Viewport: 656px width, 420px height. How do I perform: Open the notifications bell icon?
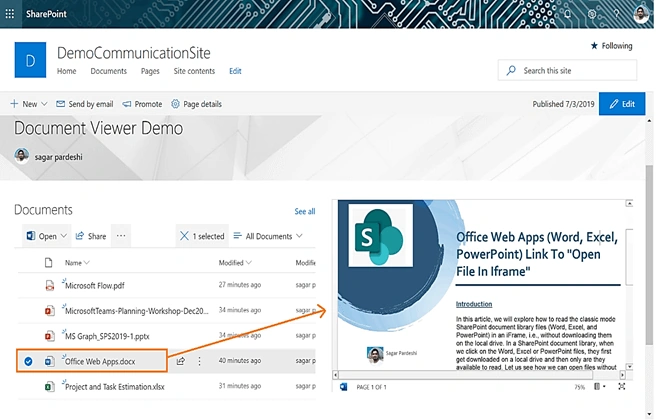(x=567, y=14)
